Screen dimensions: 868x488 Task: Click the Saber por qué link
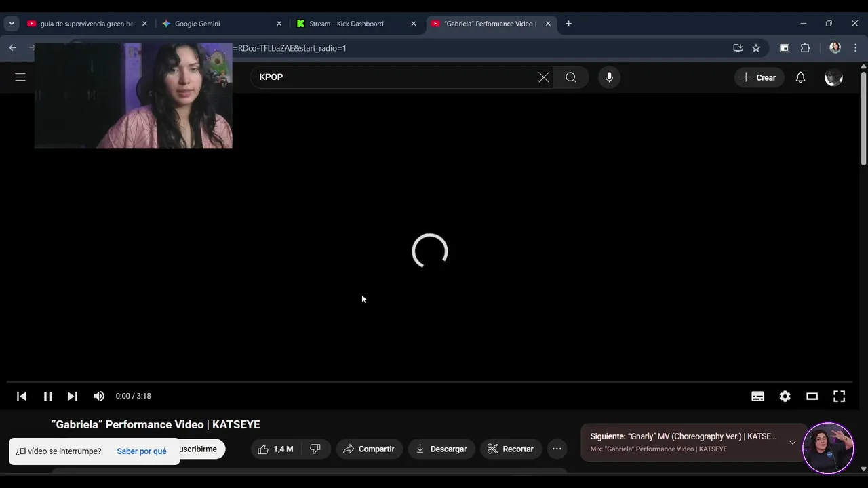coord(142,451)
